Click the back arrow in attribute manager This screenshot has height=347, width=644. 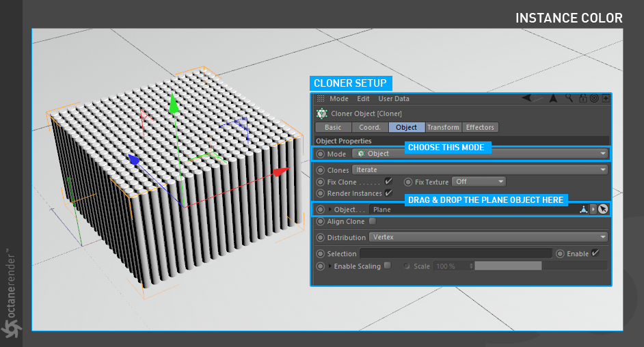tap(527, 98)
